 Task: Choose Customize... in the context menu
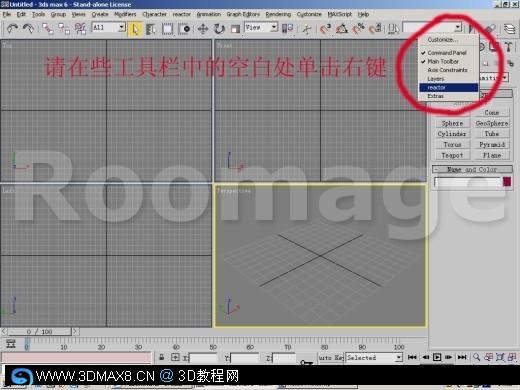click(x=448, y=40)
